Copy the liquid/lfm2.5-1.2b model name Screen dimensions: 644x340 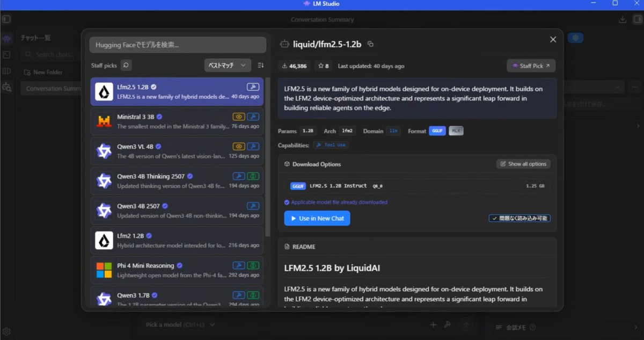pos(370,44)
